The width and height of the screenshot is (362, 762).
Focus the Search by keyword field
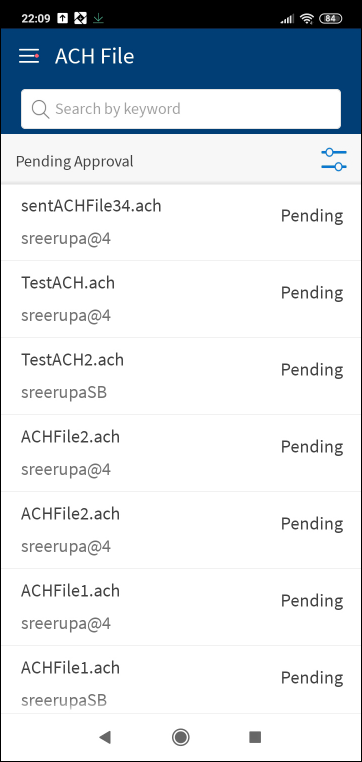(181, 109)
